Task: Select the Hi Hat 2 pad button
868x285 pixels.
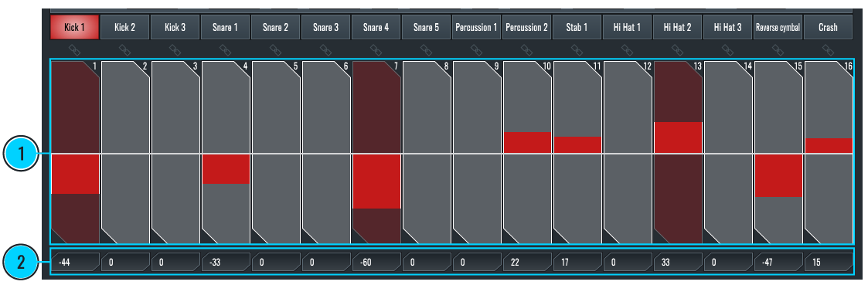Action: tap(678, 27)
